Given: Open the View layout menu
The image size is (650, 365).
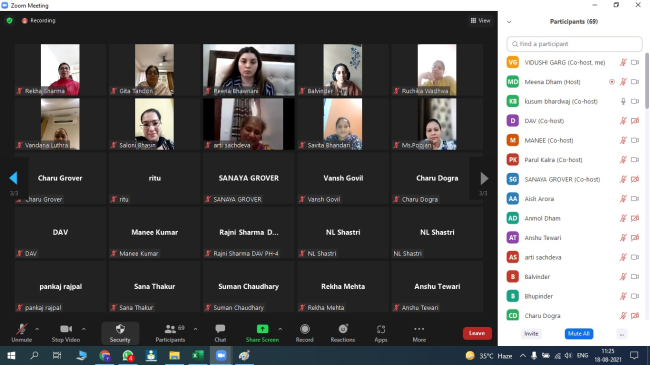Looking at the screenshot, I should tap(480, 20).
